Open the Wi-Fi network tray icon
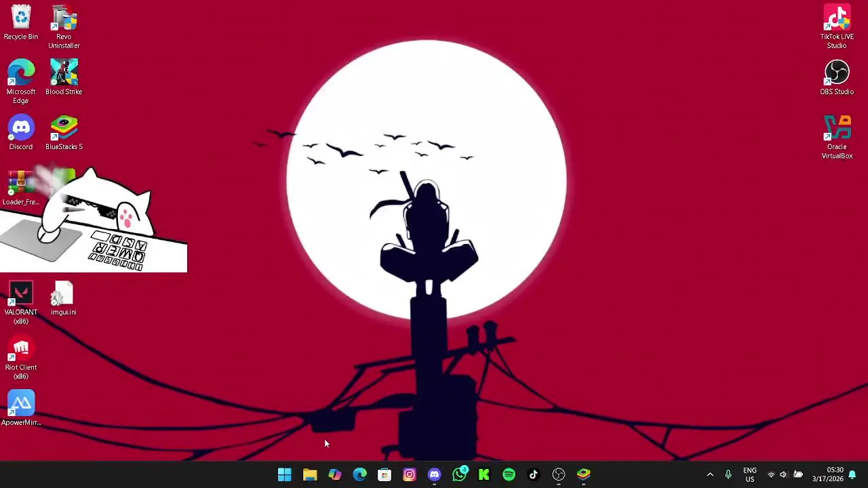868x488 pixels. (x=771, y=475)
